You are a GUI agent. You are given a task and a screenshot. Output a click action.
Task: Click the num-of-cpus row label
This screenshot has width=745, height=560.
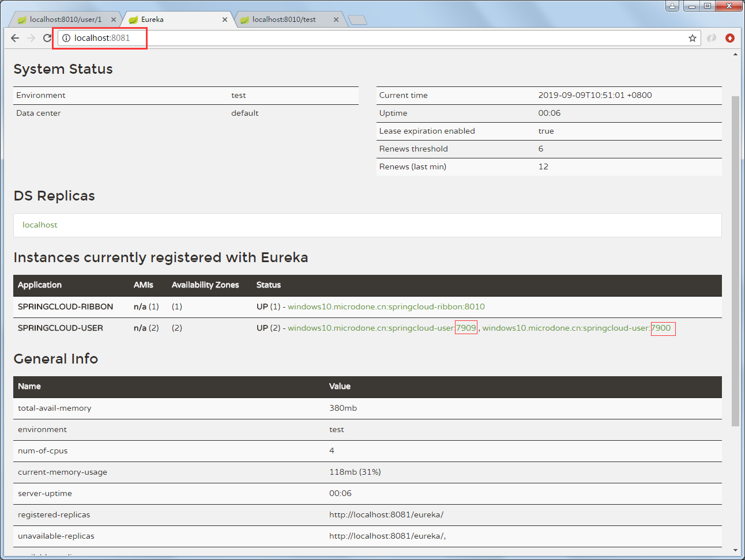pyautogui.click(x=43, y=451)
